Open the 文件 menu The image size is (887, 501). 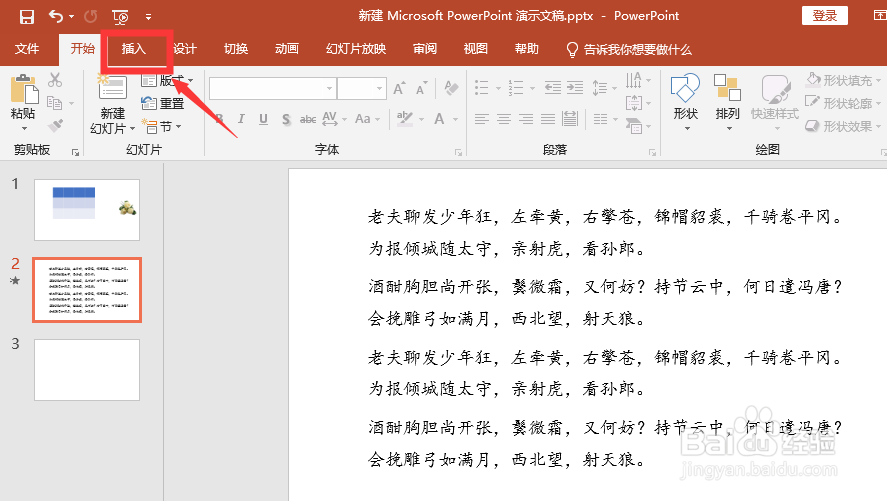[x=27, y=49]
